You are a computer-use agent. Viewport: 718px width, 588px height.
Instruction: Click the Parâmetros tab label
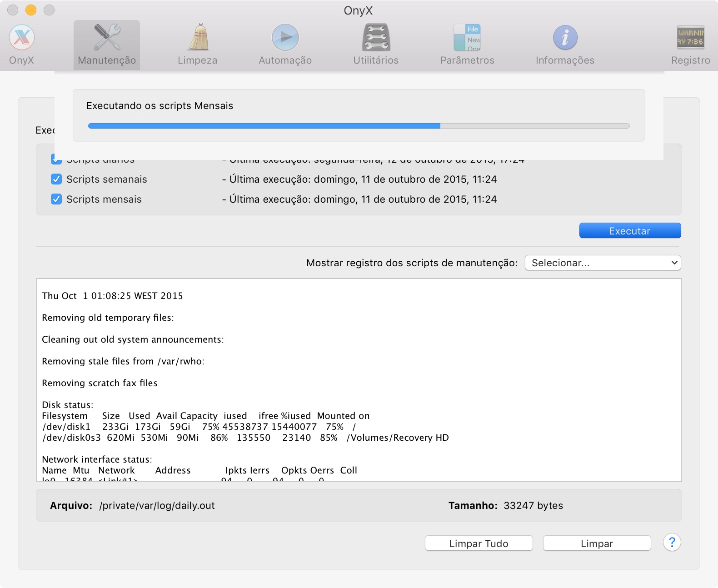pos(467,60)
